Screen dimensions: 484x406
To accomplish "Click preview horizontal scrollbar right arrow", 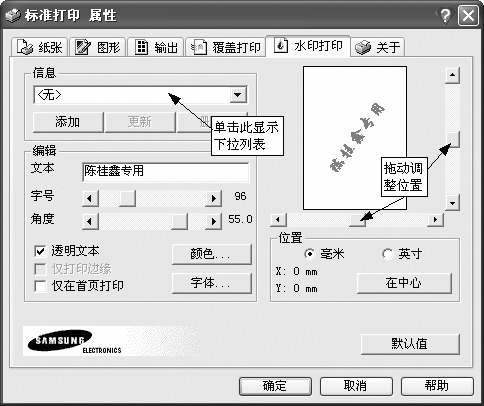I will 435,220.
